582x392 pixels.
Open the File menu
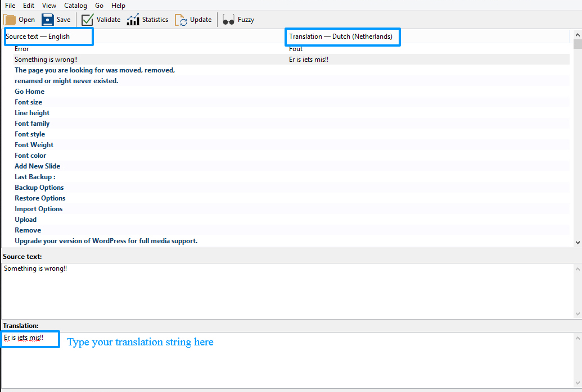click(10, 5)
